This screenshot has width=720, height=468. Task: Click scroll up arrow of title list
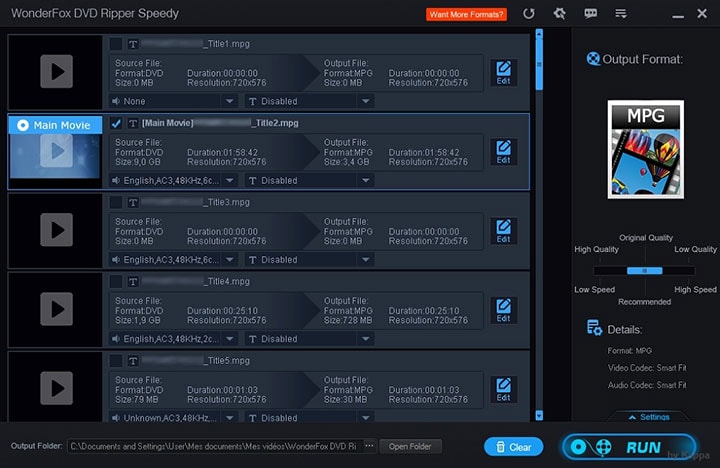pyautogui.click(x=539, y=33)
